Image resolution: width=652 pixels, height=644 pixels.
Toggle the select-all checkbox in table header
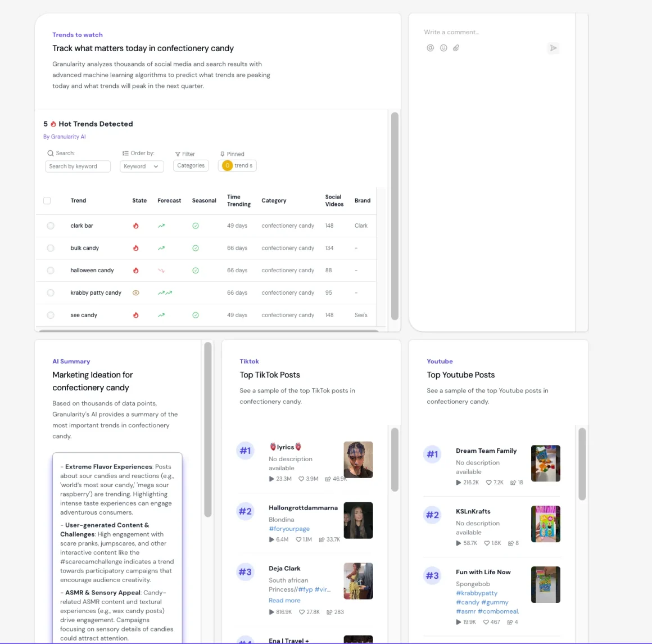click(47, 201)
